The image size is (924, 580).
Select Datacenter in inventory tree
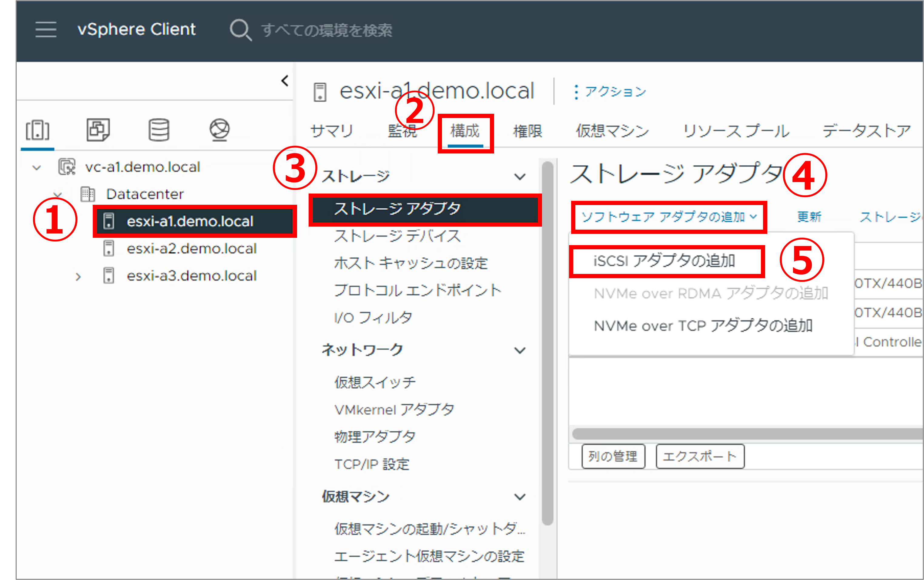[x=145, y=194]
